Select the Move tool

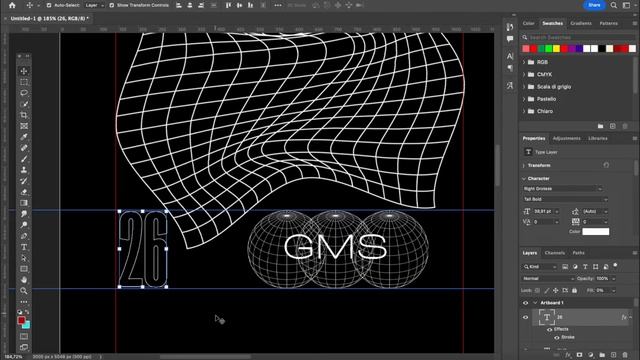pyautogui.click(x=24, y=71)
